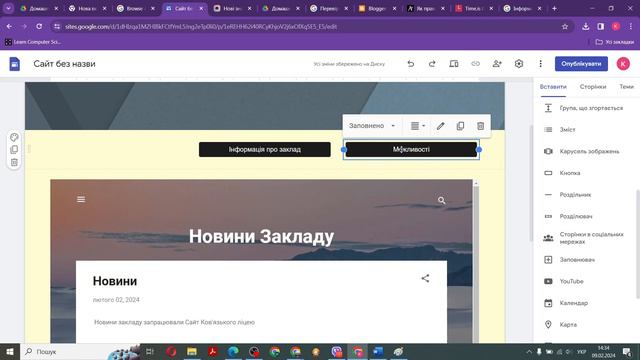Open the hamburger menu in embedded blog
The width and height of the screenshot is (640, 360).
[x=81, y=199]
